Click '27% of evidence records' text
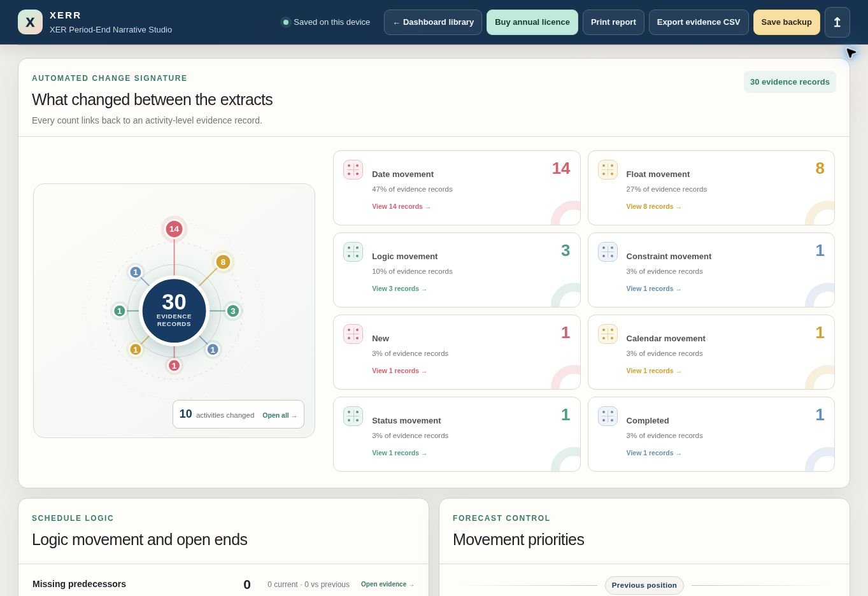868x596 pixels. point(666,189)
